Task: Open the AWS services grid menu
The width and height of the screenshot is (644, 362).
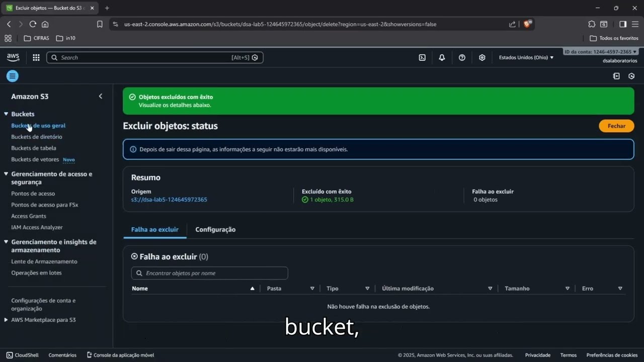Action: tap(36, 57)
